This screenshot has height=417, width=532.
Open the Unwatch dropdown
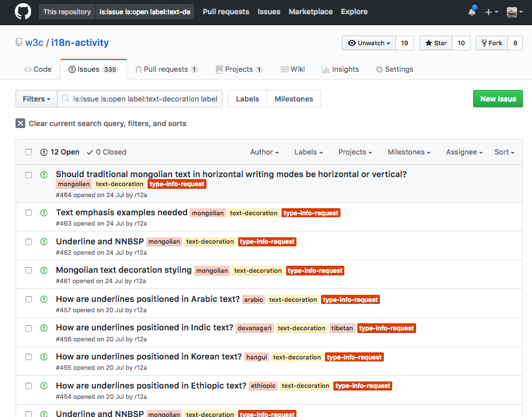[x=369, y=43]
